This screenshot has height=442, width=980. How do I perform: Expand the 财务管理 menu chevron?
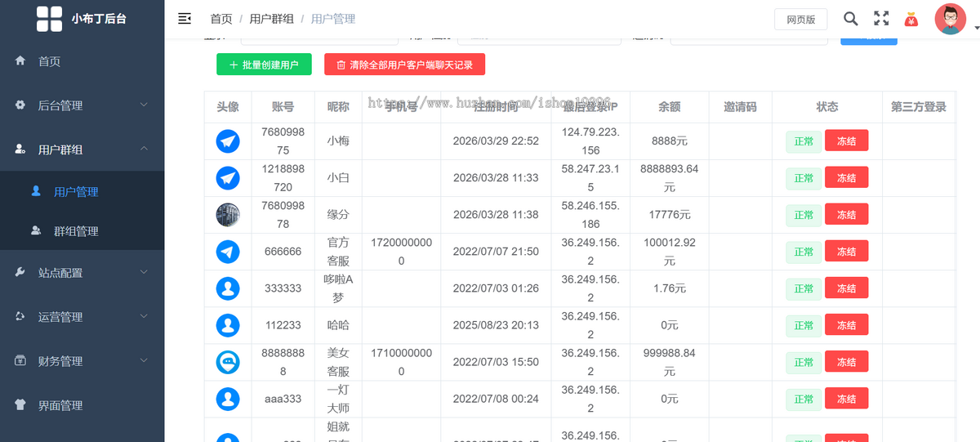click(x=144, y=361)
